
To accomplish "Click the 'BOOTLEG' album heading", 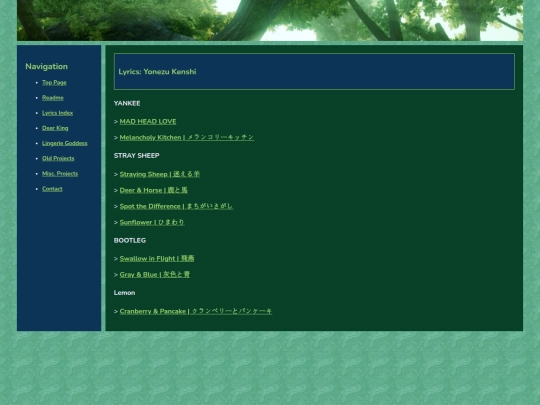I will [130, 240].
